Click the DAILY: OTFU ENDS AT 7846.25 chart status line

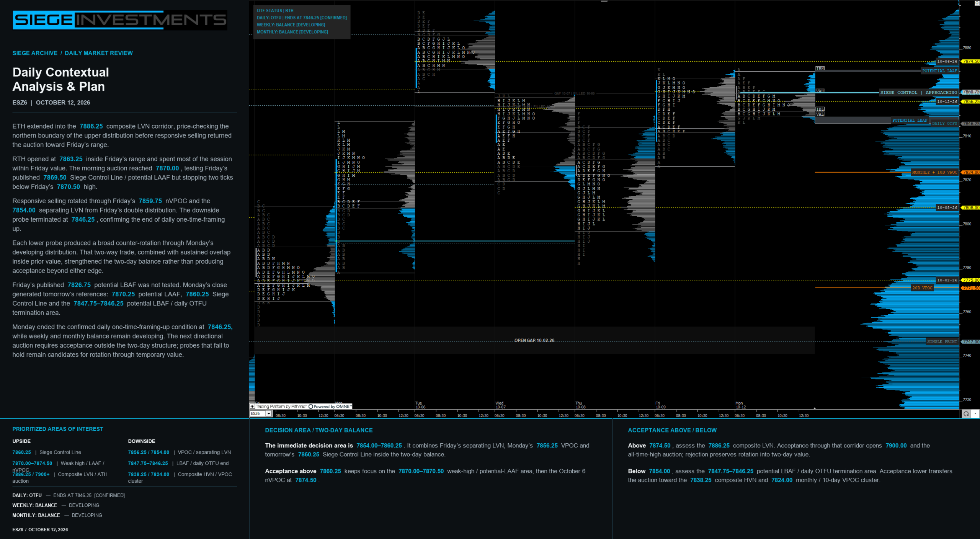pyautogui.click(x=302, y=18)
